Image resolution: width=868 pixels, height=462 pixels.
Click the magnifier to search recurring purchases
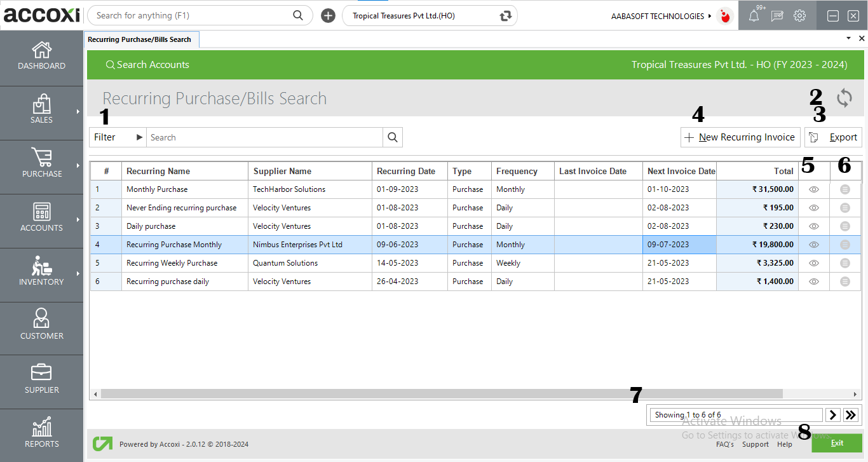[x=393, y=137]
